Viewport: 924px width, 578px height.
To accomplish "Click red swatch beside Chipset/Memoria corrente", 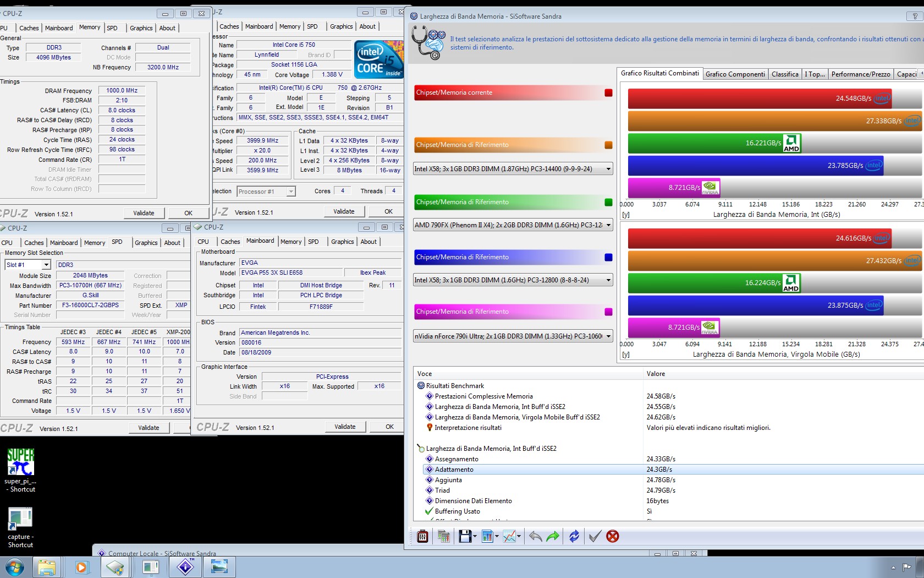I will (x=608, y=92).
